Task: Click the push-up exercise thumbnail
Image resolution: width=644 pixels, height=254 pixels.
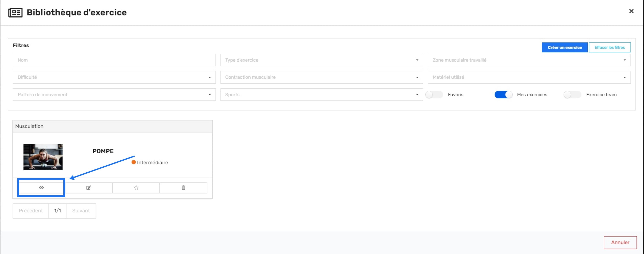Action: [43, 157]
